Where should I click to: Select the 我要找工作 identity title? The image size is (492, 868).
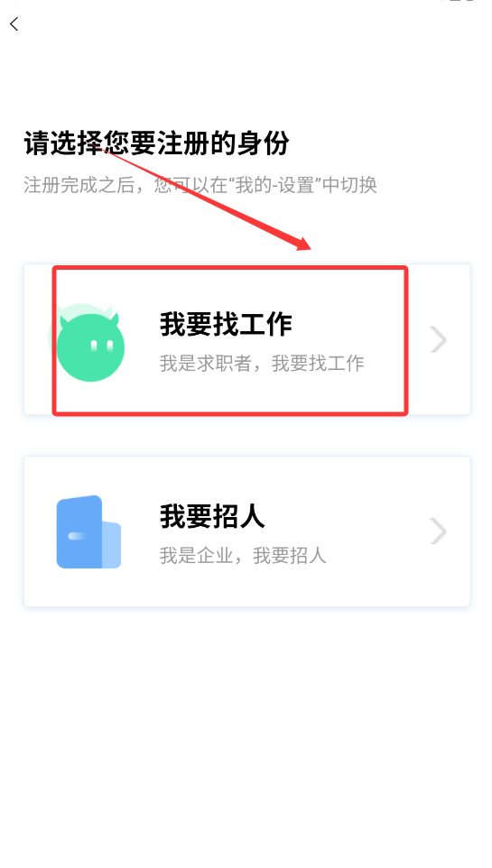(226, 324)
